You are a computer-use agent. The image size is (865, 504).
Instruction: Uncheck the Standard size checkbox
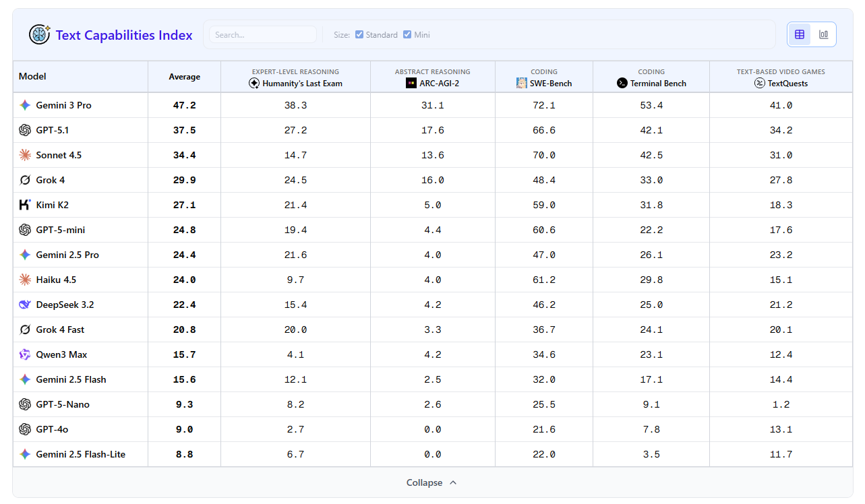[x=359, y=34]
